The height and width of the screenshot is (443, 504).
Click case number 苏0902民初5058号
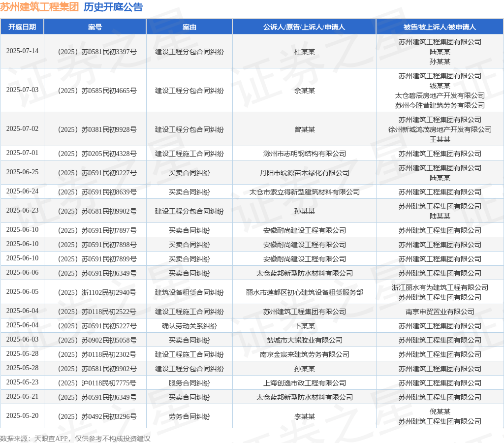97,341
